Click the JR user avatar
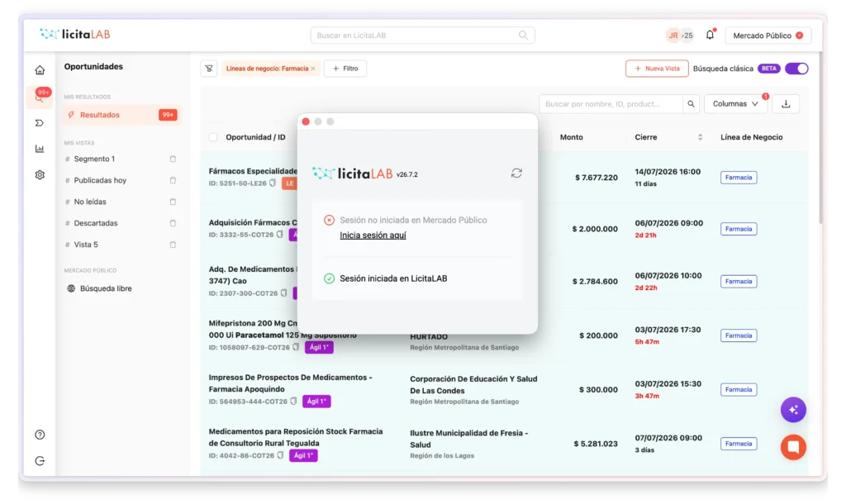This screenshot has width=846, height=504. click(673, 36)
